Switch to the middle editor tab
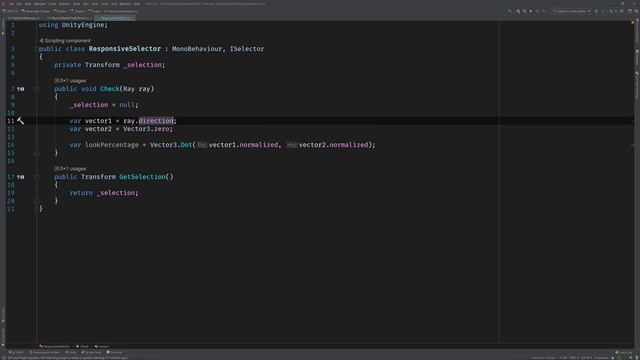This screenshot has width=640, height=360. click(x=68, y=18)
